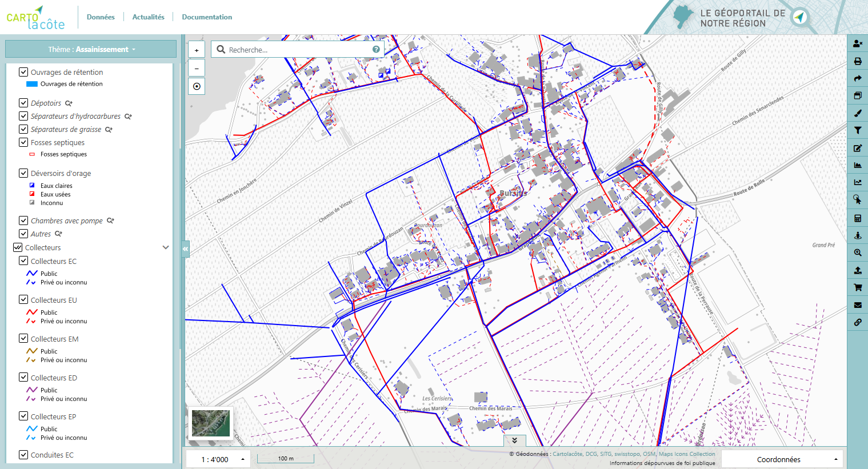868x469 pixels.
Task: Disable the Fosses septiques layer
Action: [x=23, y=142]
